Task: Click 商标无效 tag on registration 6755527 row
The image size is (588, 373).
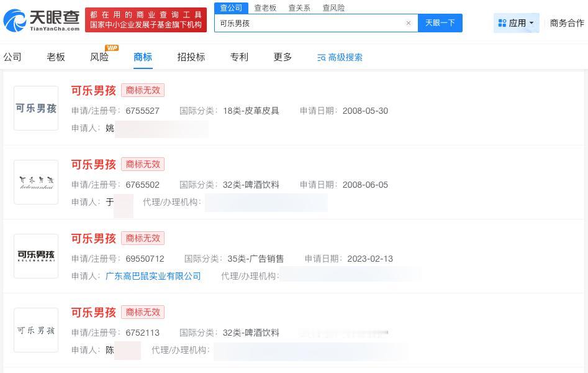Action: pyautogui.click(x=143, y=90)
